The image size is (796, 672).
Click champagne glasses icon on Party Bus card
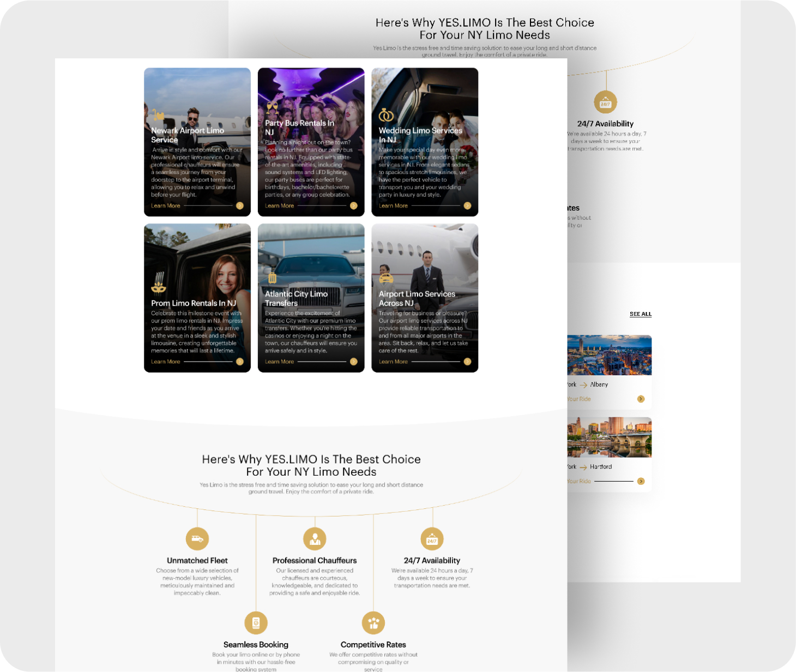(272, 107)
